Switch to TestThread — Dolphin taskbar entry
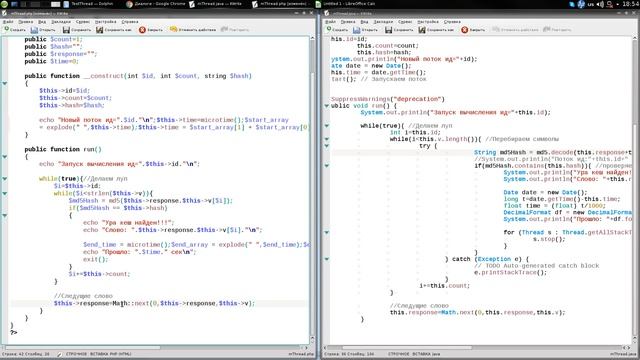This screenshot has height=360, width=640. coord(89,4)
